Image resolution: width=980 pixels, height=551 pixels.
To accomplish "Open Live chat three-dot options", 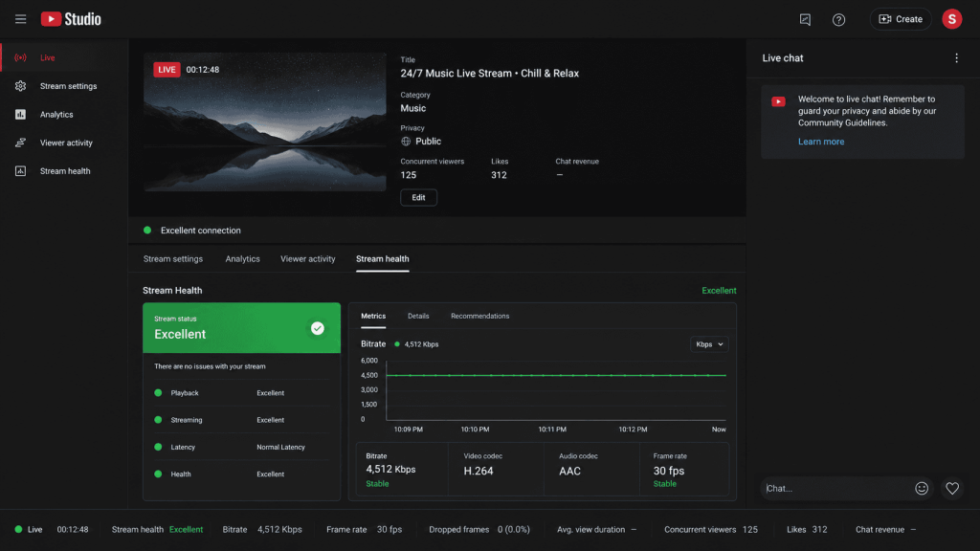I will click(956, 58).
